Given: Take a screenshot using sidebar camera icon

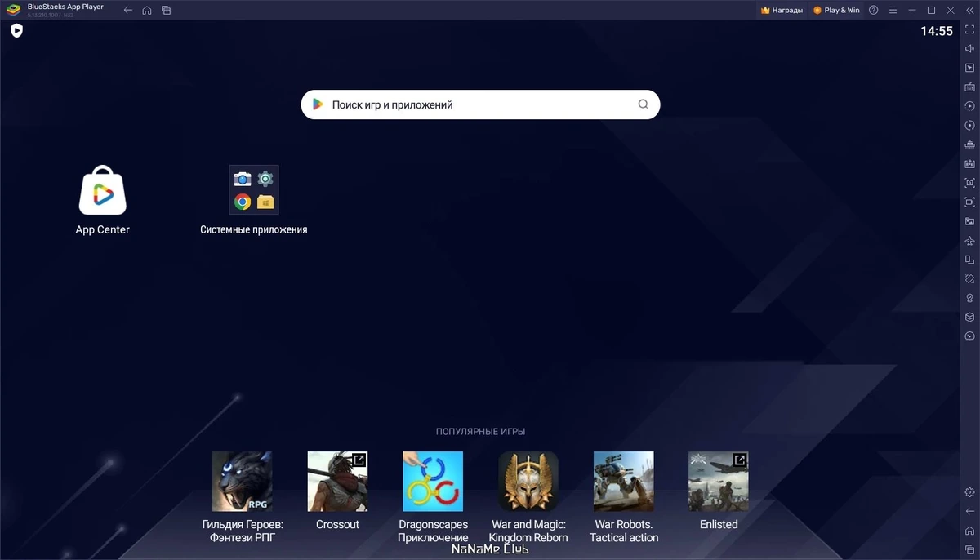Looking at the screenshot, I should (x=970, y=183).
